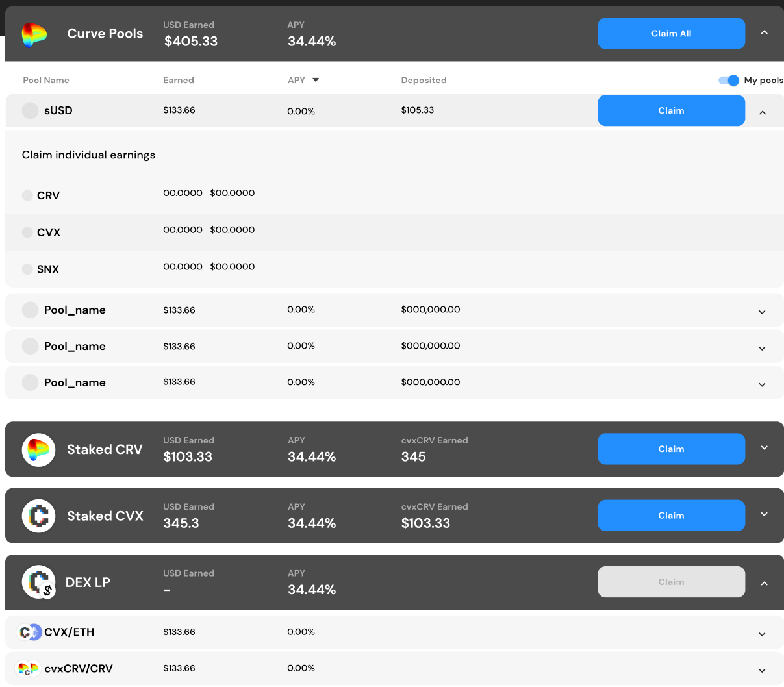This screenshot has height=687, width=784.
Task: Select the SNX earnings row label
Action: 48,269
